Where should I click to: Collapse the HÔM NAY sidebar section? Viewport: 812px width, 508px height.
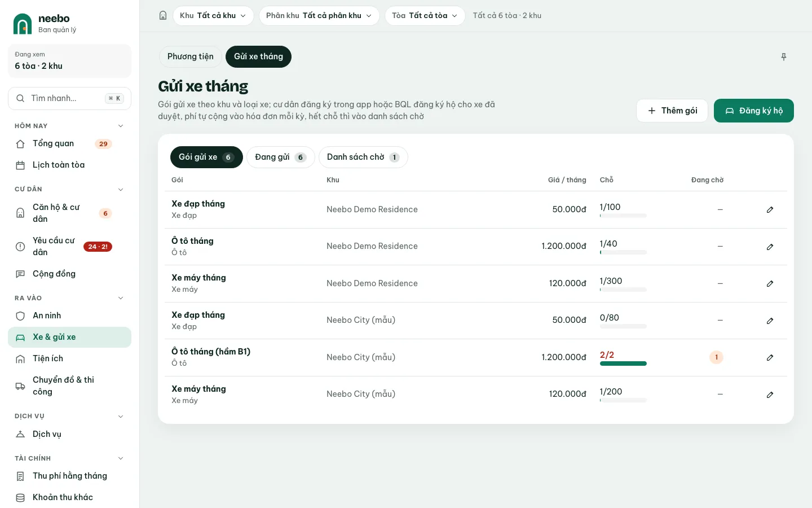[x=121, y=126]
